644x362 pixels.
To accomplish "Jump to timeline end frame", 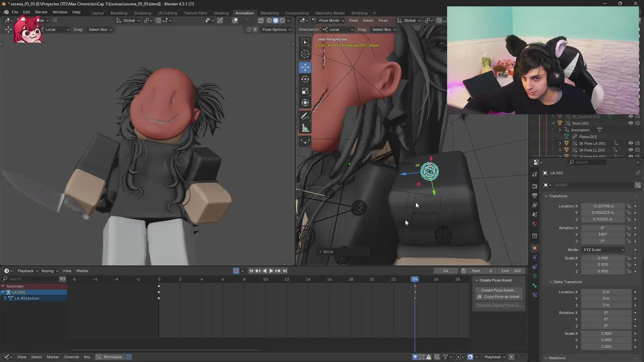I will pyautogui.click(x=284, y=271).
